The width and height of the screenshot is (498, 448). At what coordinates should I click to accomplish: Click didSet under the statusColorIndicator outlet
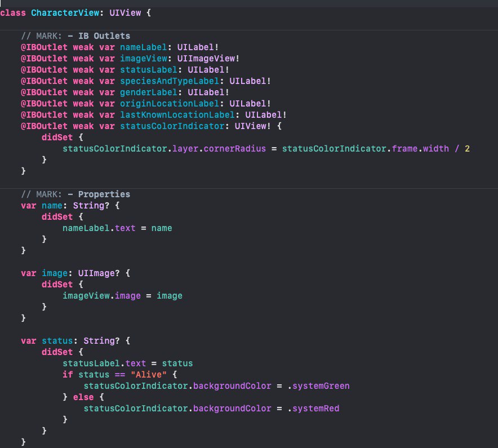57,137
